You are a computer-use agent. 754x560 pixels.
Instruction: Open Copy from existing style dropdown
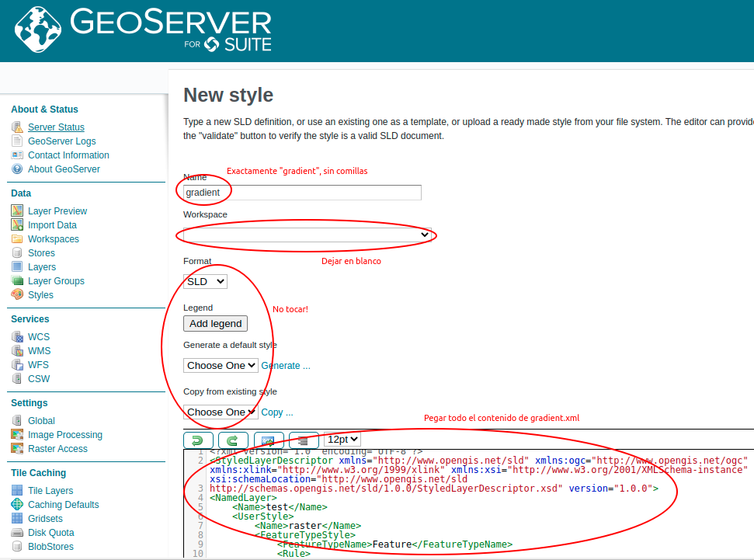point(221,412)
